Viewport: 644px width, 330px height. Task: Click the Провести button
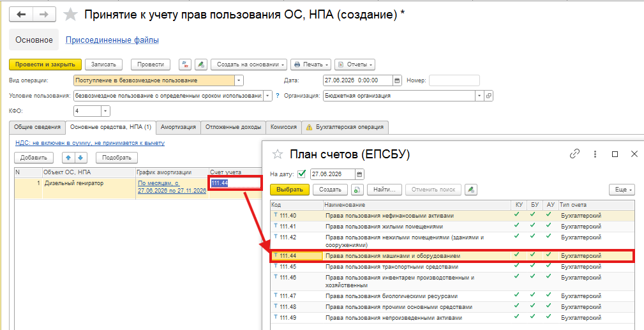[x=151, y=64]
